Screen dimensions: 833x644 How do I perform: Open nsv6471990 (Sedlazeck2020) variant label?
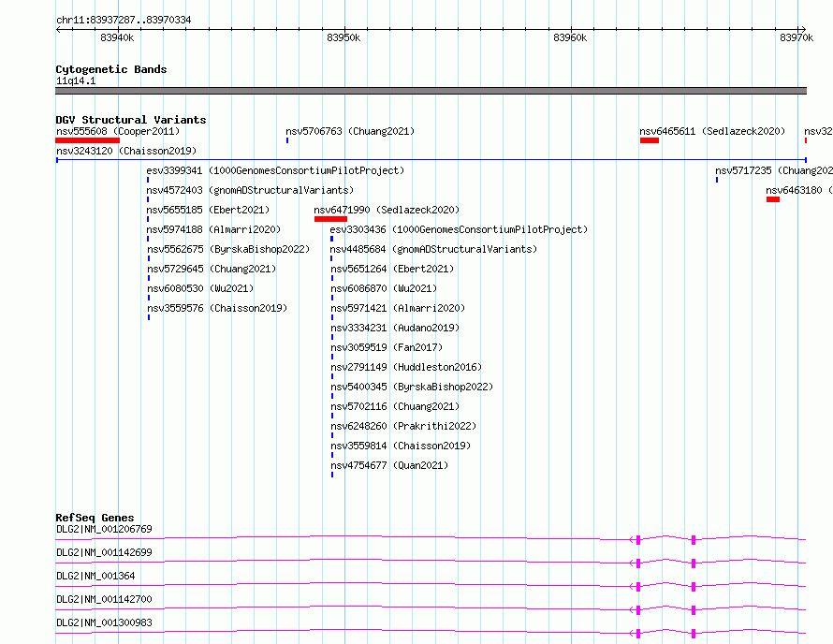pyautogui.click(x=387, y=210)
